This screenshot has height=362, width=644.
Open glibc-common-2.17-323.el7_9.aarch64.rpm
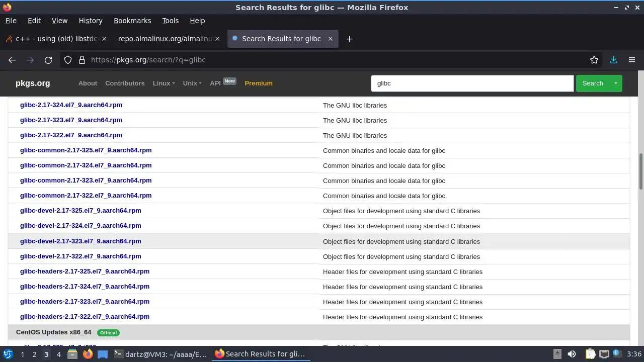86,180
